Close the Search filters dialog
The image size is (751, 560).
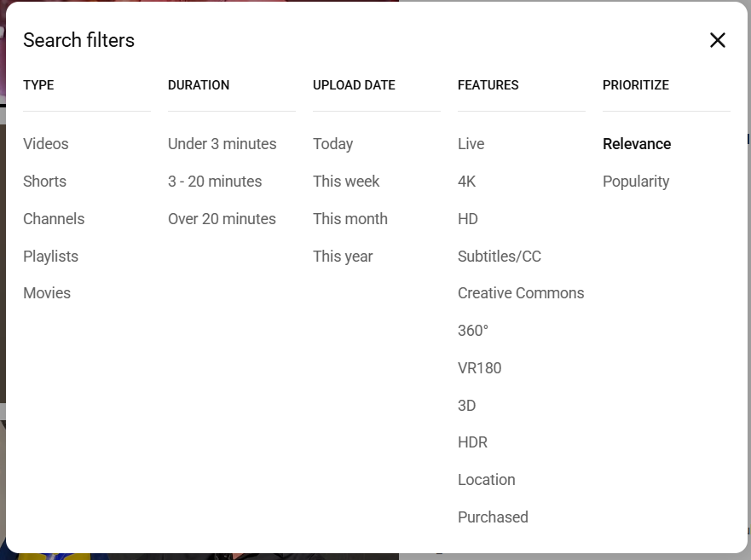point(718,40)
